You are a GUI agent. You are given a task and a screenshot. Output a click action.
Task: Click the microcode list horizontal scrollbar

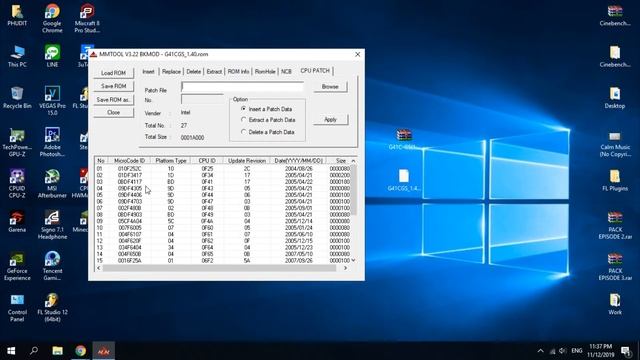tap(221, 268)
